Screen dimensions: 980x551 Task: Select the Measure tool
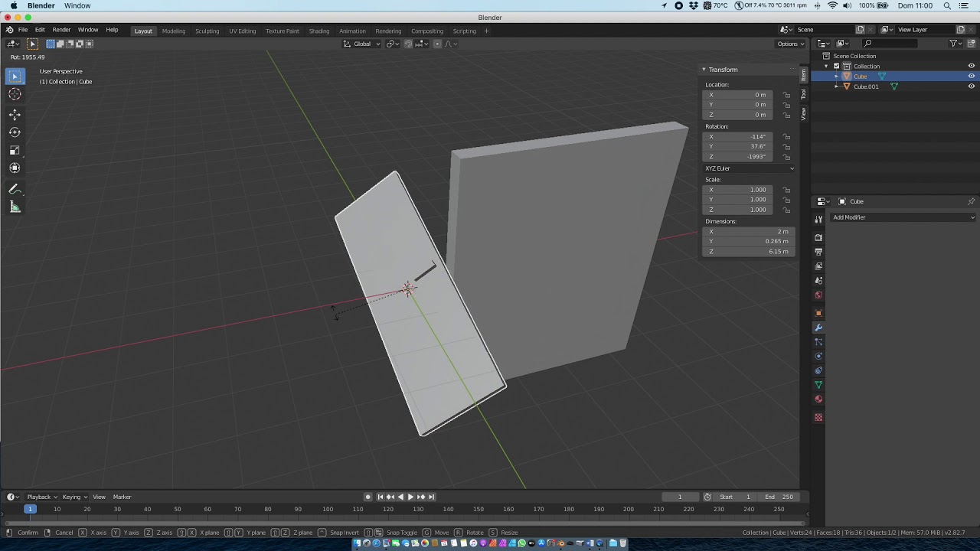pyautogui.click(x=15, y=207)
